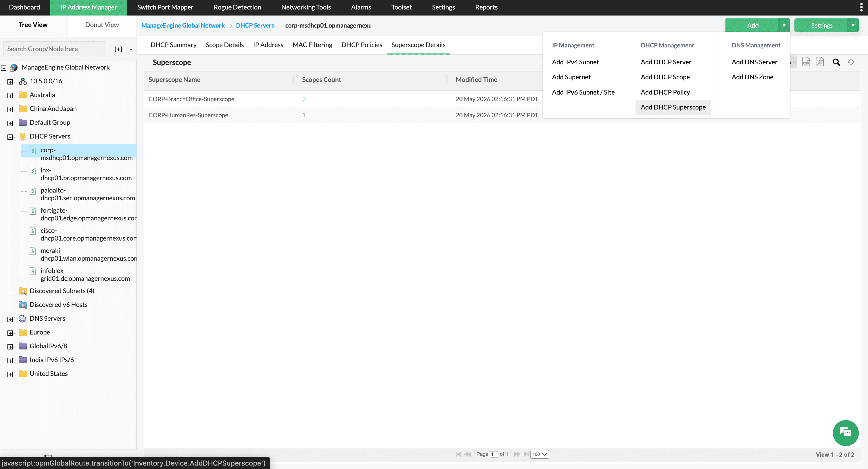Click the Discovered v6 Hosts icon
Image resolution: width=868 pixels, height=469 pixels.
(x=23, y=305)
